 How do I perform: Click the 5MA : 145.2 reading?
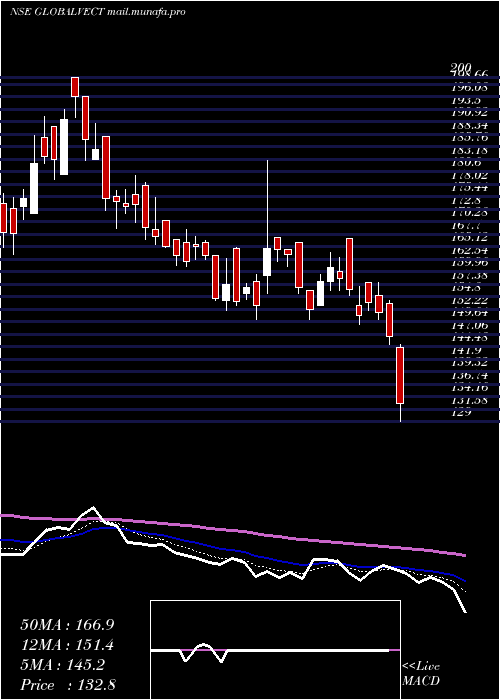pyautogui.click(x=63, y=665)
